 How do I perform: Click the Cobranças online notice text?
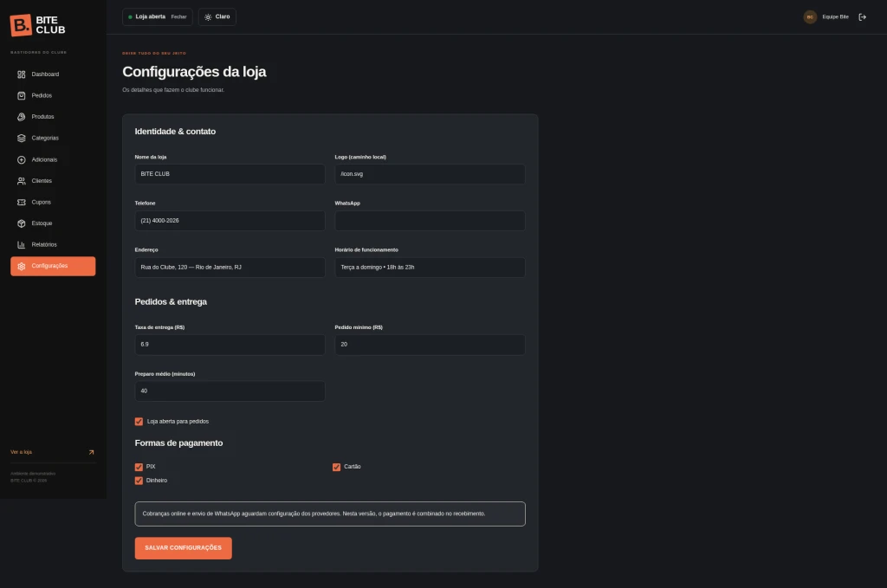[x=314, y=514]
